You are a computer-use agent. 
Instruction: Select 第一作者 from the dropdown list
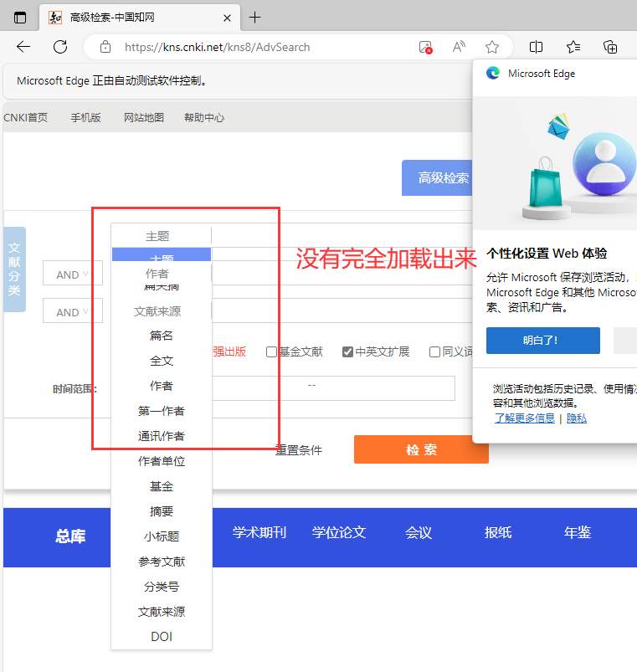tap(162, 411)
